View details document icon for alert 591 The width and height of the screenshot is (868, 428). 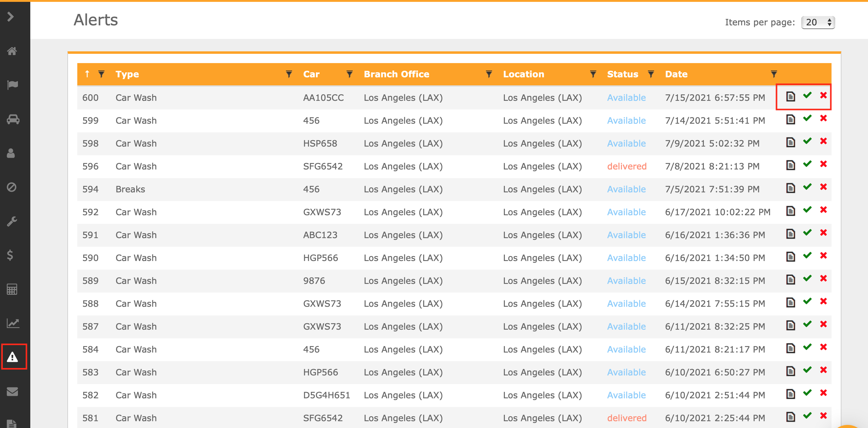[x=790, y=234]
